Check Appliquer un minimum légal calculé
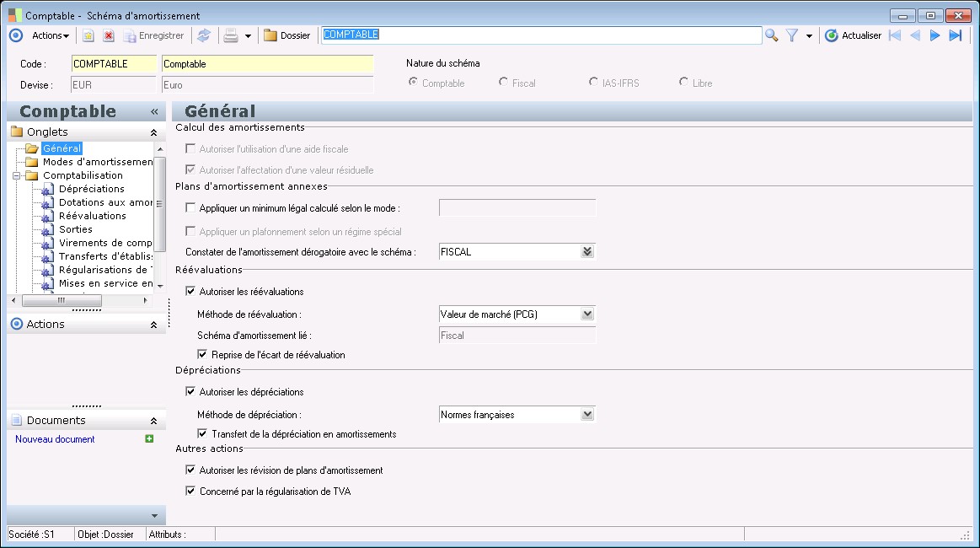980x548 pixels. point(190,207)
